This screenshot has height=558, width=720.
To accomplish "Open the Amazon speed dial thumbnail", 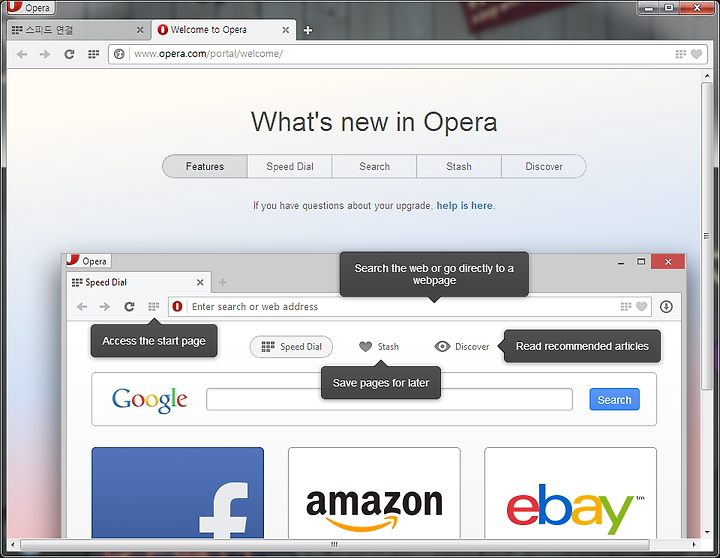I will (x=374, y=493).
